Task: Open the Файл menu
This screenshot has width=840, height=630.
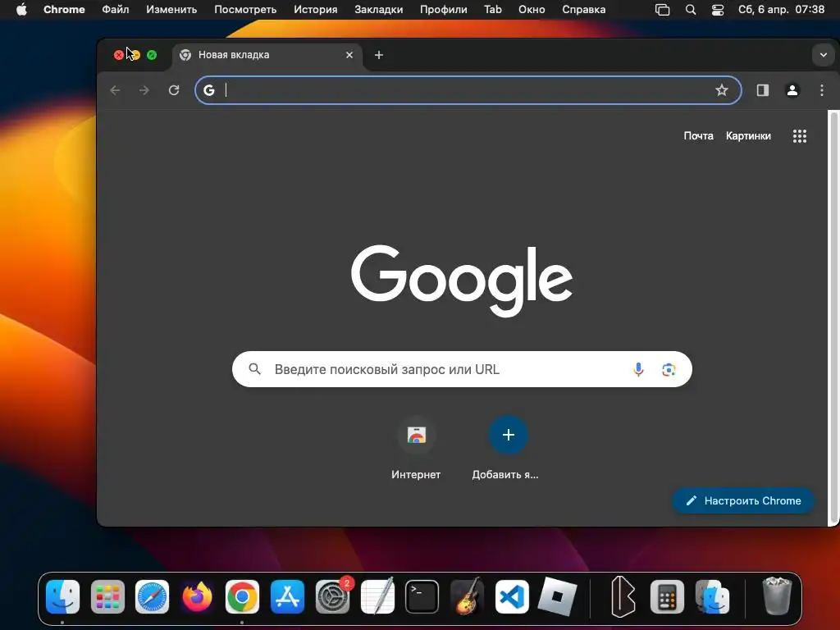Action: point(115,10)
